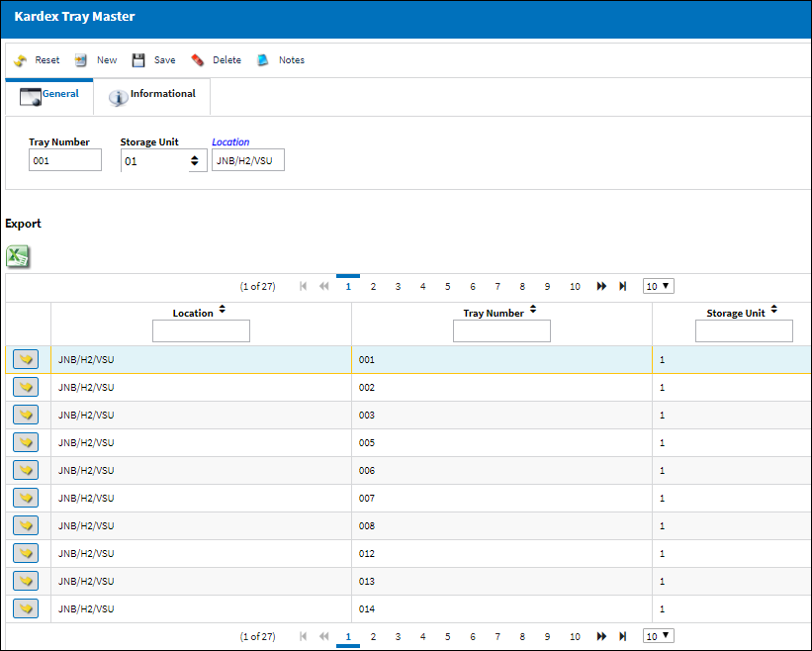Select row icon for tray 005
This screenshot has height=651, width=812.
pos(26,443)
